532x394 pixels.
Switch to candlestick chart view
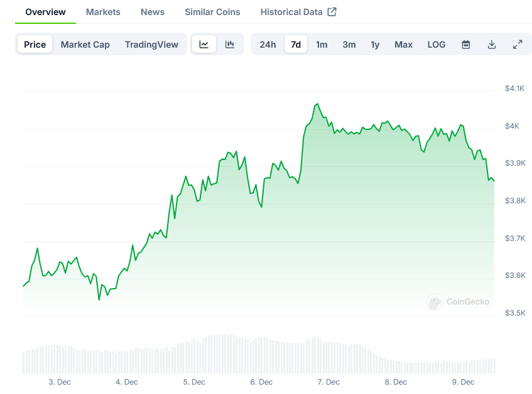(230, 45)
